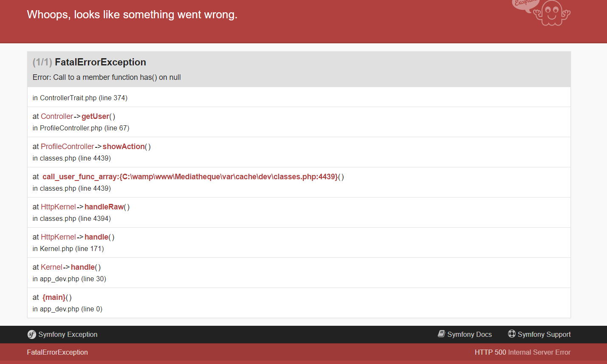Click the Controller class link in the trace

click(x=57, y=116)
